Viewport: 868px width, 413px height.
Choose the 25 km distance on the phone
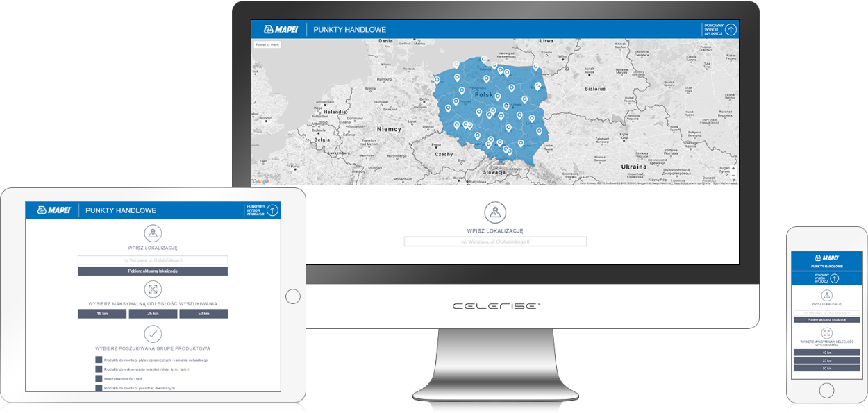[x=826, y=360]
